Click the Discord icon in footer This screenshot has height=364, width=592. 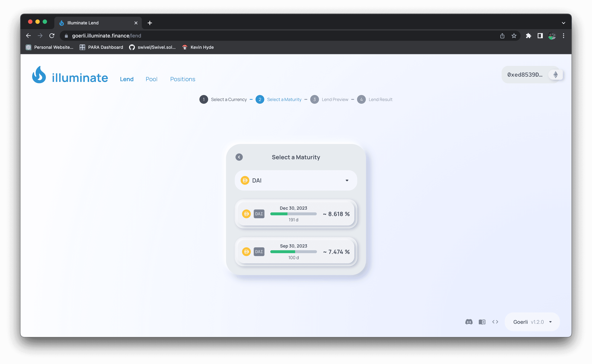click(x=469, y=322)
